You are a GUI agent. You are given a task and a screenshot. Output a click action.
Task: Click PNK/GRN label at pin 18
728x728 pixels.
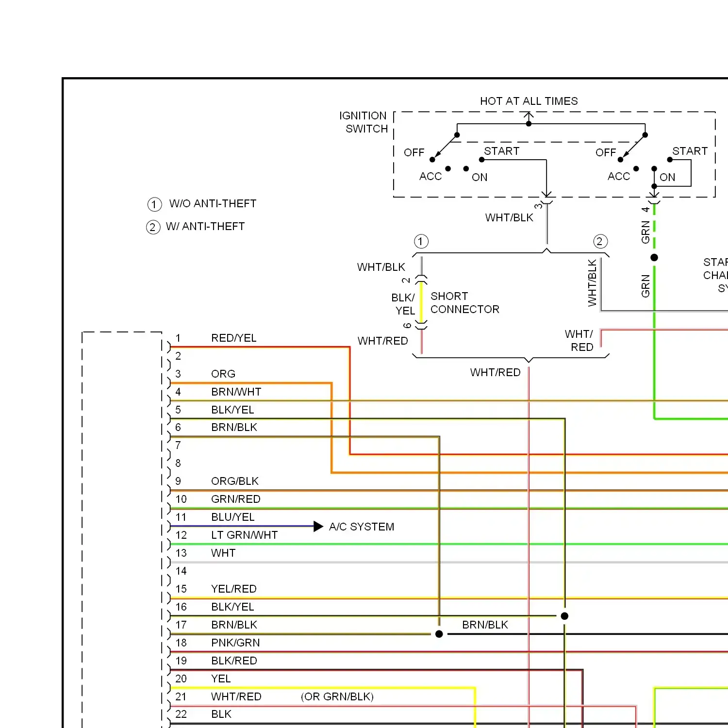click(235, 643)
